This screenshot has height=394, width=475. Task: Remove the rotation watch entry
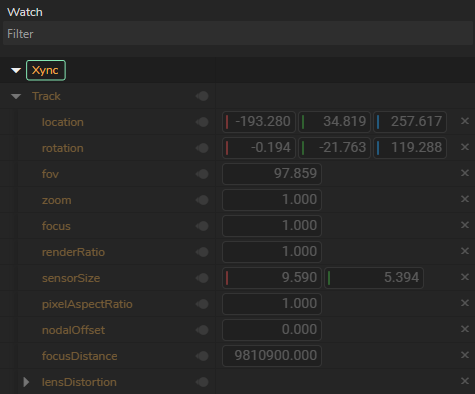(x=465, y=147)
